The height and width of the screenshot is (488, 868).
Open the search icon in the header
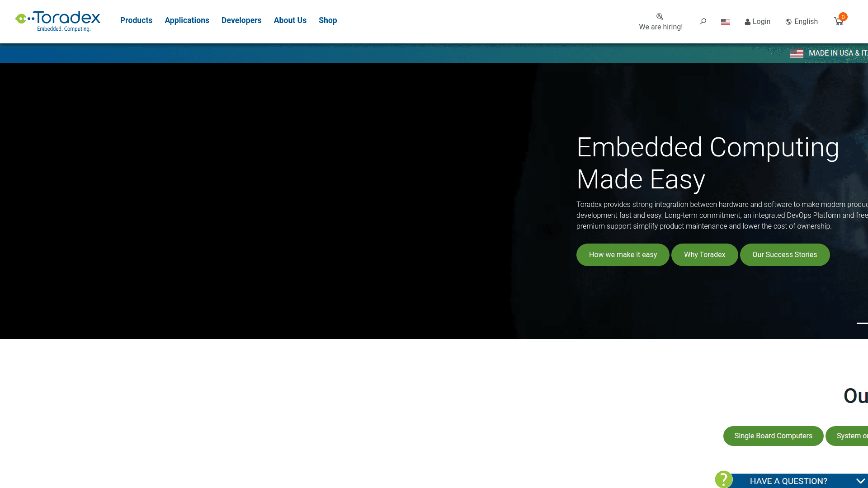703,21
